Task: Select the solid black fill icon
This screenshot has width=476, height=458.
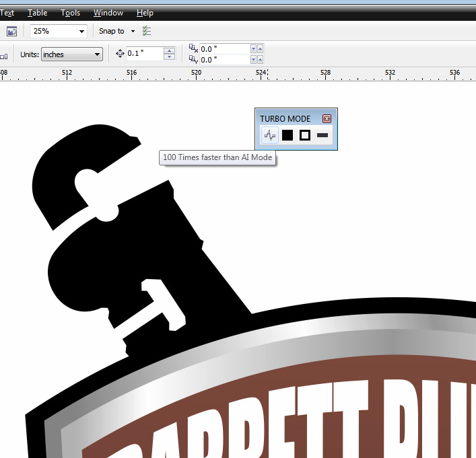Action: tap(287, 135)
